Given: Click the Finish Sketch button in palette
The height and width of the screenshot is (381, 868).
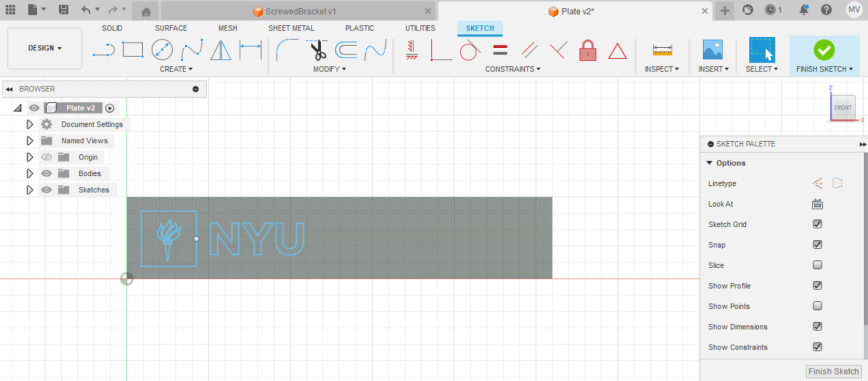Looking at the screenshot, I should [833, 372].
